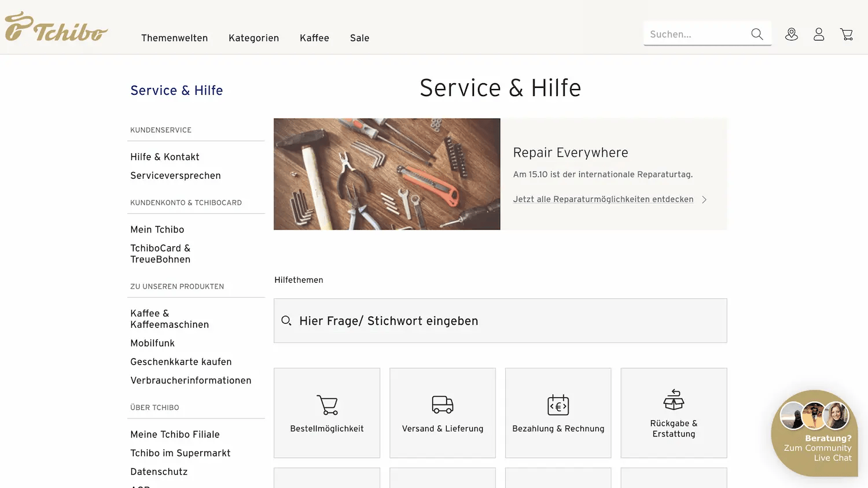Screen dimensions: 868x488
Task: Open Versand & Lieferung help topic label
Action: [443, 428]
